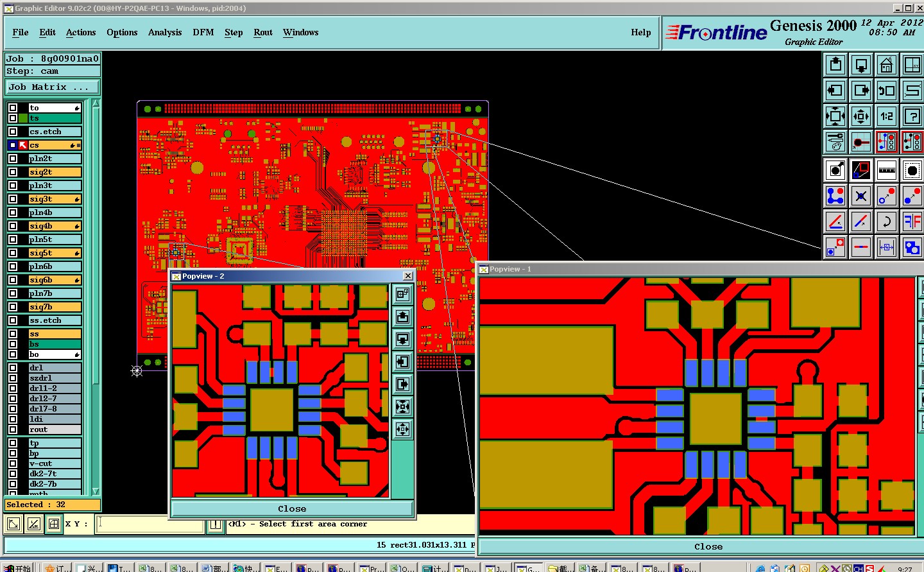Image resolution: width=924 pixels, height=572 pixels.
Task: Click the pan left icon in right toolbar
Action: (x=835, y=91)
